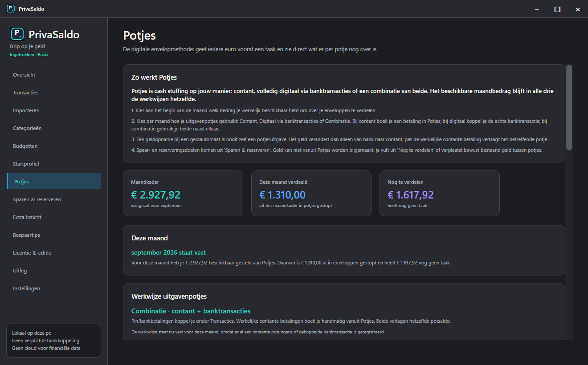Click the vertical scrollbar thumb of the Potjes page

(569, 107)
